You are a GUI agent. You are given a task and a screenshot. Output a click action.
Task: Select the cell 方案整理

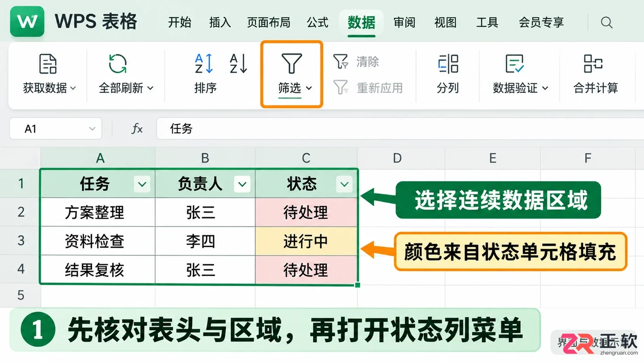pyautogui.click(x=98, y=212)
